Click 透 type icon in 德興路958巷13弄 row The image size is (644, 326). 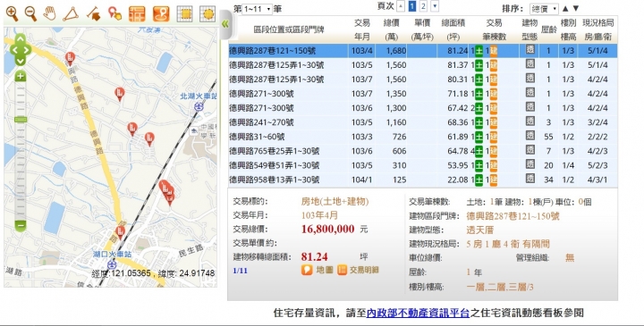[x=530, y=179]
